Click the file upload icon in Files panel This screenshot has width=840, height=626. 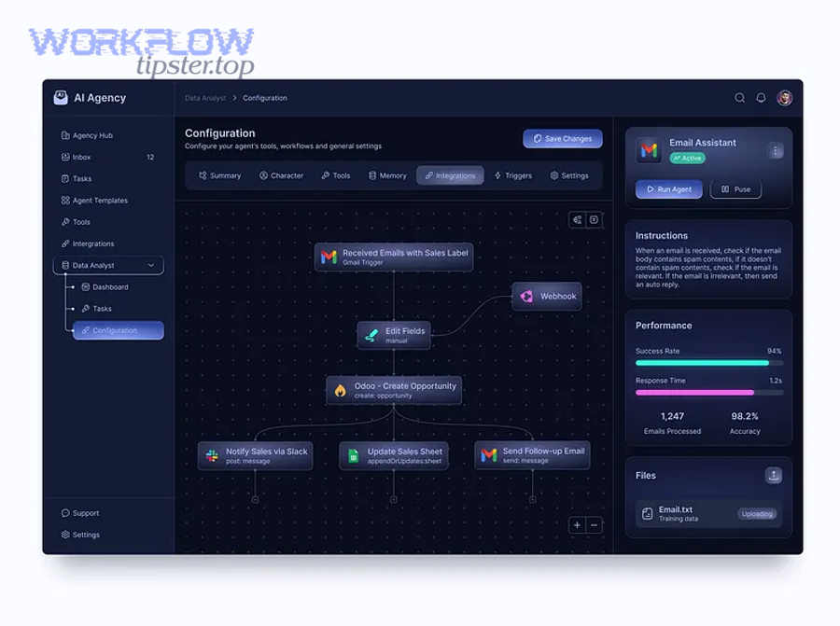tap(773, 476)
